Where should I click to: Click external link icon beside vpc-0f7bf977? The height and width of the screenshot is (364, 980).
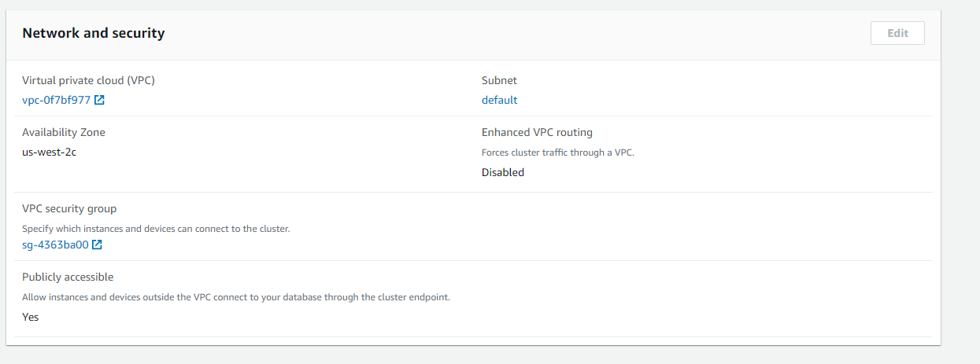point(100,100)
